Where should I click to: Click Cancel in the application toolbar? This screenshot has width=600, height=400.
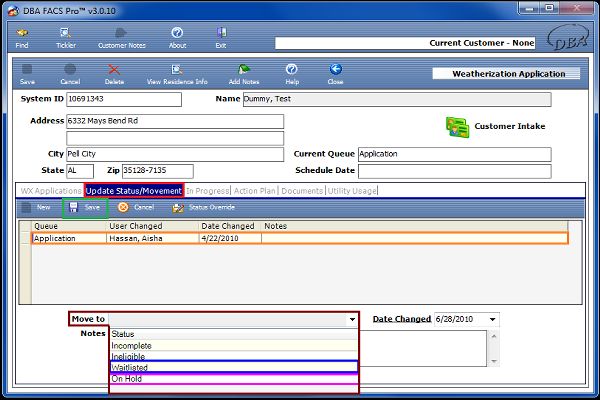pos(70,75)
